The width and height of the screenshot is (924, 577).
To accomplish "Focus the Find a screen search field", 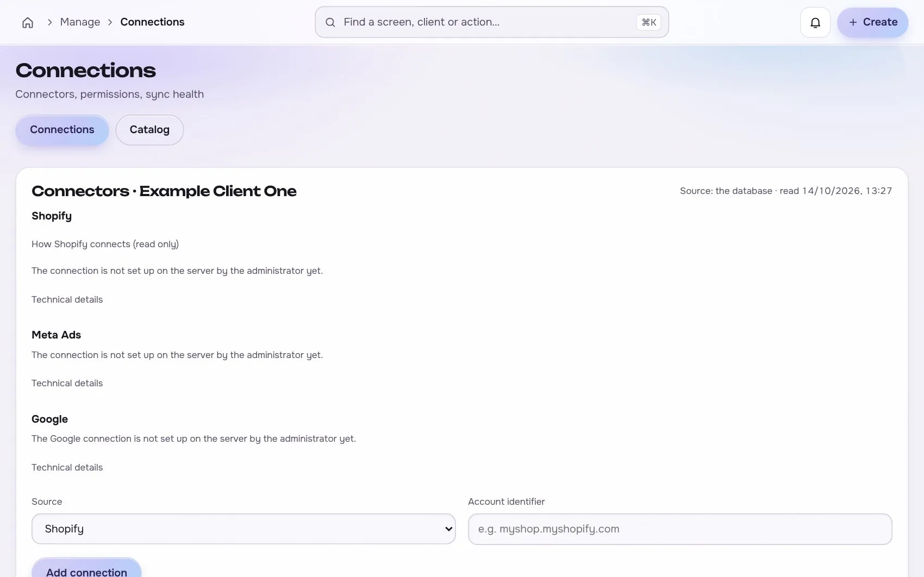I will 491,22.
